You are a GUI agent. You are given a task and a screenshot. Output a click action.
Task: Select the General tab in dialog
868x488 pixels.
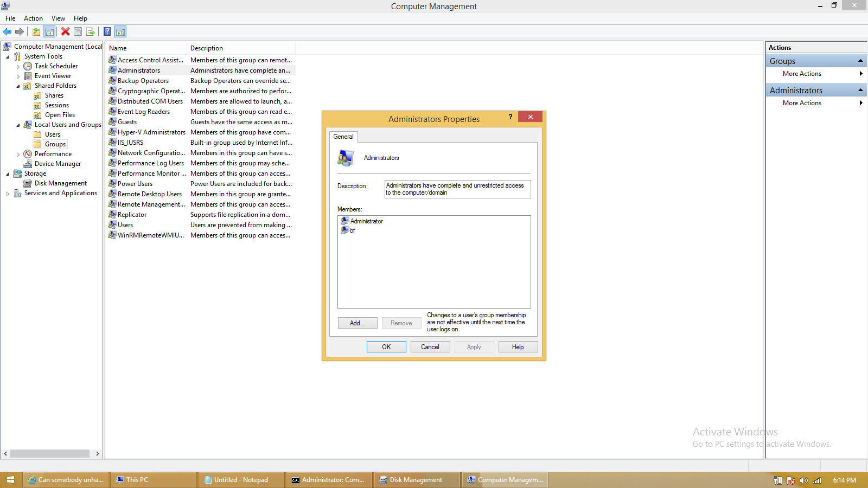343,137
